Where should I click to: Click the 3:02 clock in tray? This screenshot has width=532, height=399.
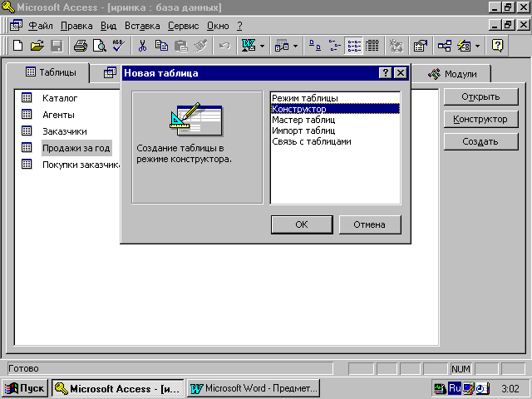tap(510, 388)
